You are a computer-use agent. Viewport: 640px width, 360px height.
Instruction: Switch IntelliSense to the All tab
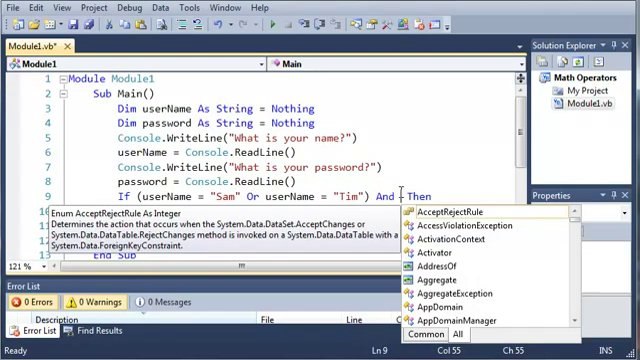click(x=458, y=334)
